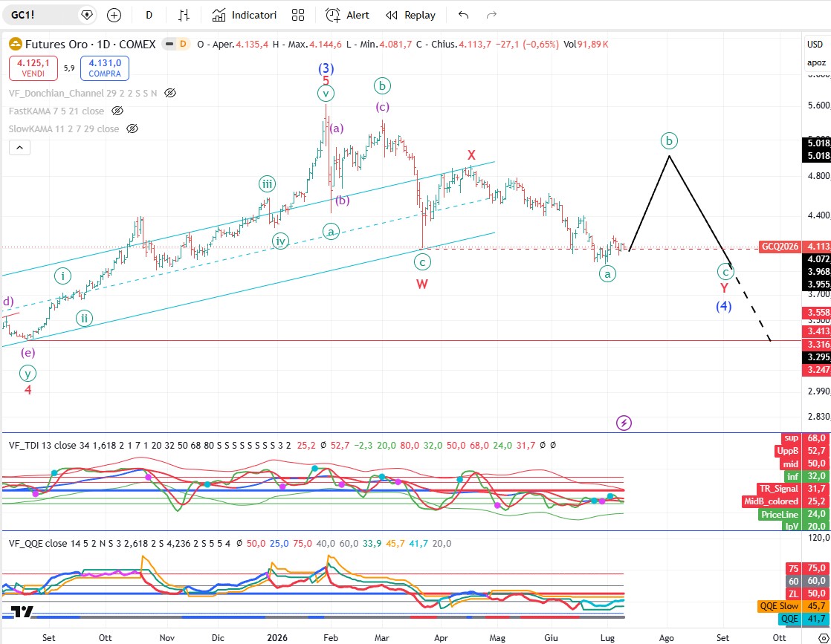Click circled b label at projected August peak

[x=670, y=141]
